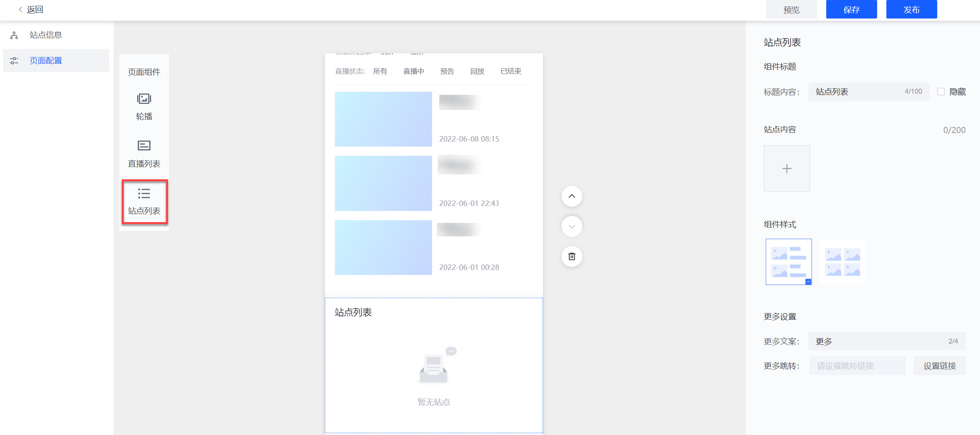Select the 预告 status filter
The height and width of the screenshot is (435, 980).
tap(447, 71)
